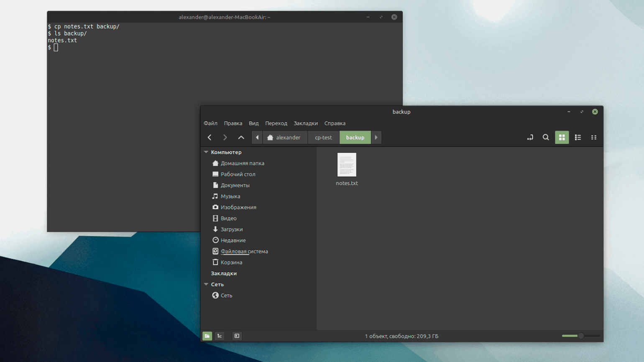Collapse the Сеть sidebar section

(x=206, y=284)
